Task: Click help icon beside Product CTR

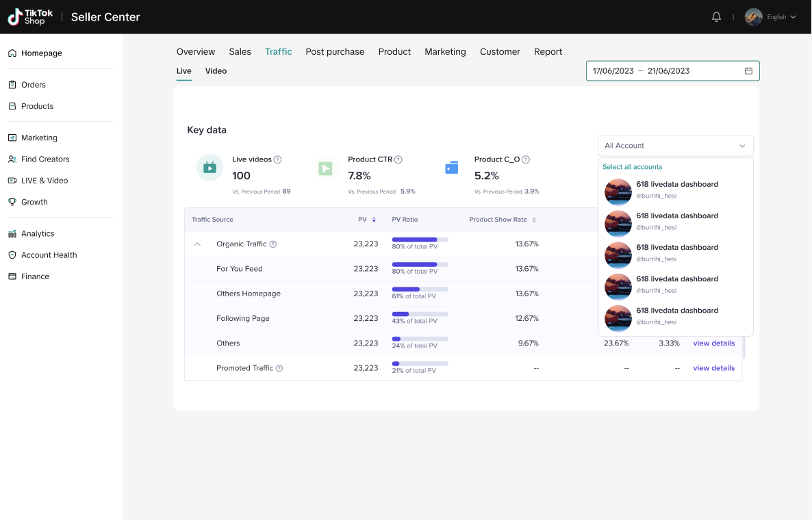Action: [398, 159]
